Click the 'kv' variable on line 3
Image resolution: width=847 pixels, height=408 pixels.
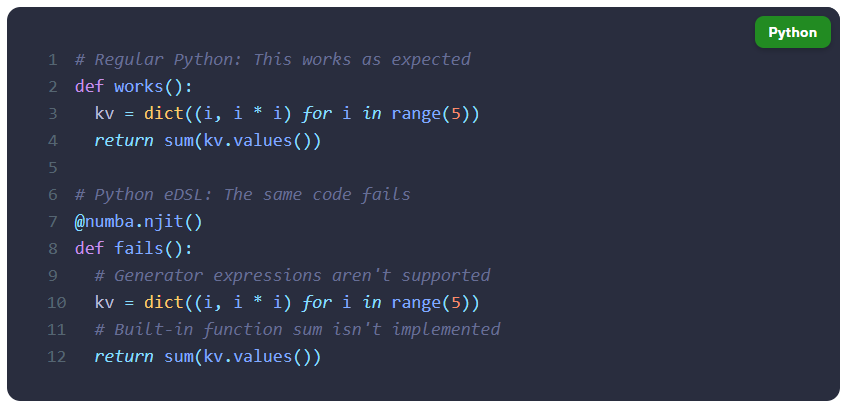pyautogui.click(x=104, y=113)
